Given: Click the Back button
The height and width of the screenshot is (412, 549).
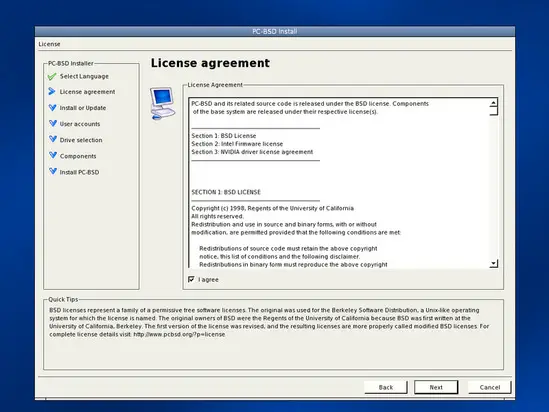Looking at the screenshot, I should point(386,387).
